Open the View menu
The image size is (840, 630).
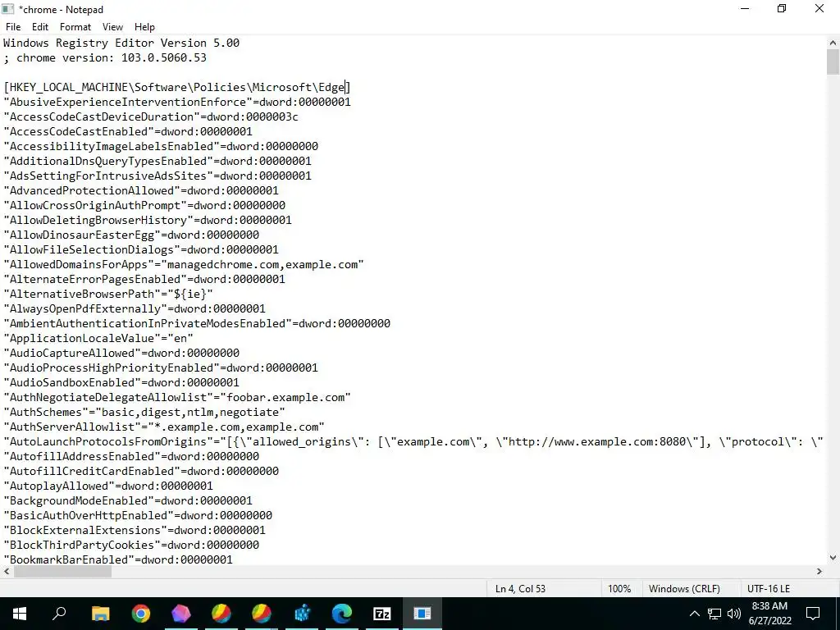112,27
